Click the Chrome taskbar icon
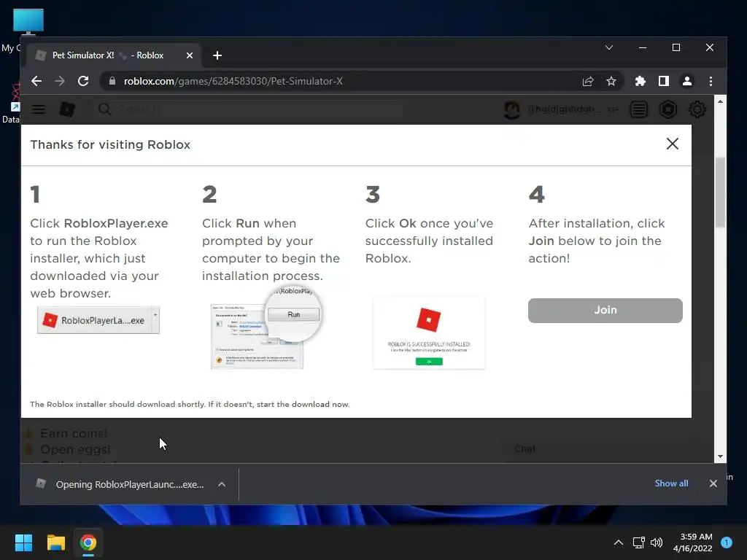 point(88,542)
